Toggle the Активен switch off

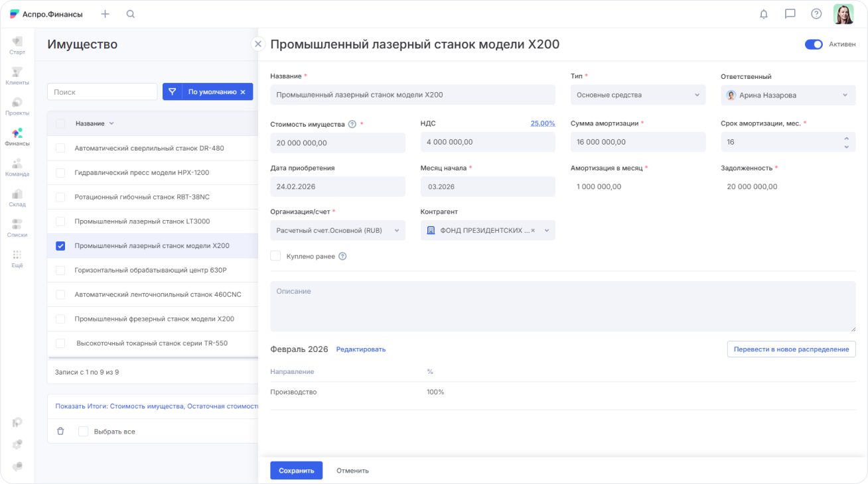813,44
